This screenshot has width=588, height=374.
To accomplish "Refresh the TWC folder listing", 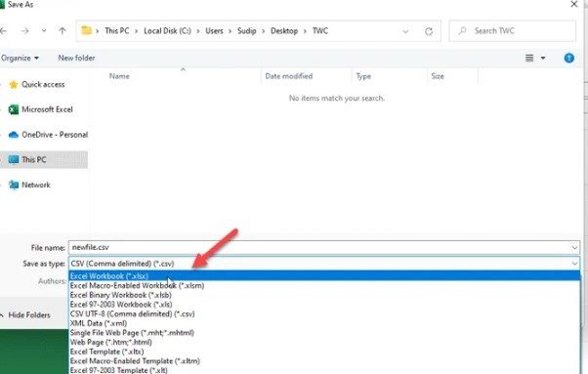I will click(x=429, y=31).
